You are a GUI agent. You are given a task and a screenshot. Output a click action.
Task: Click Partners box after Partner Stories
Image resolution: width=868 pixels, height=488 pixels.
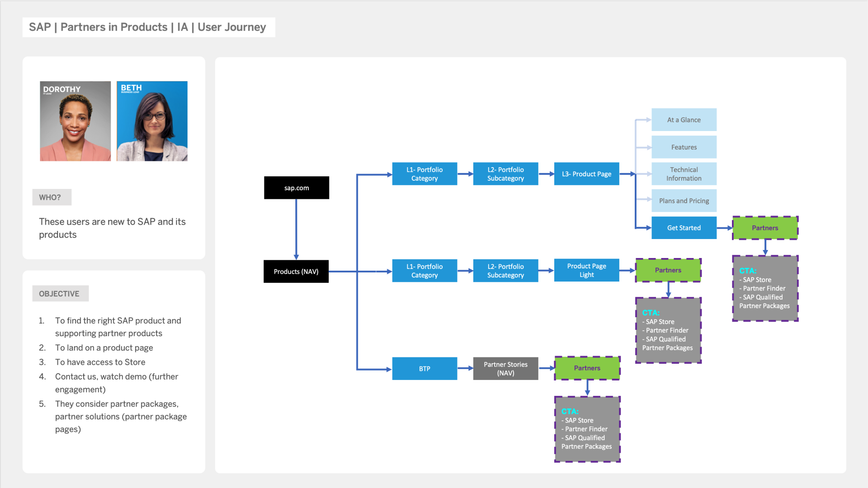tap(587, 368)
